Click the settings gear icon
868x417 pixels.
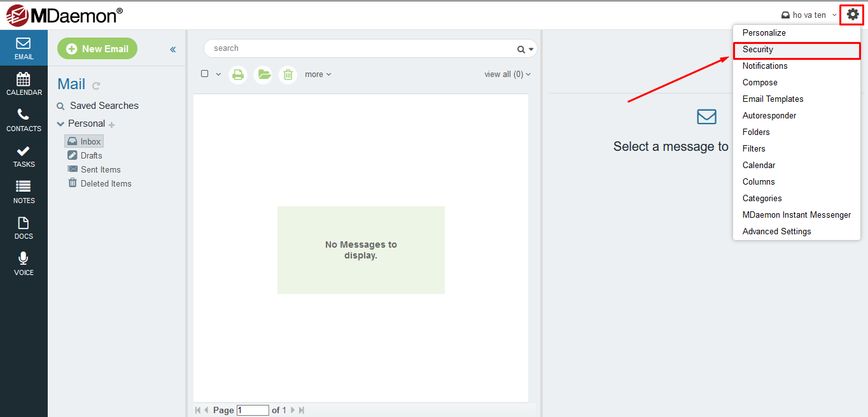coord(853,14)
